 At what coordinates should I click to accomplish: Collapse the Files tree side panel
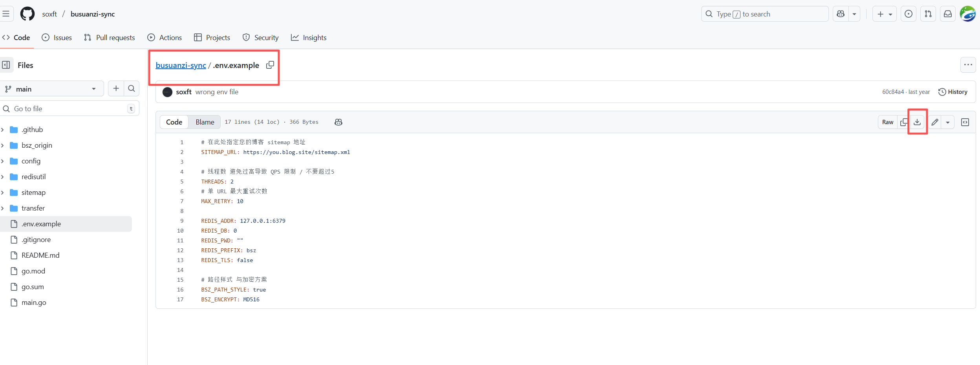click(6, 65)
